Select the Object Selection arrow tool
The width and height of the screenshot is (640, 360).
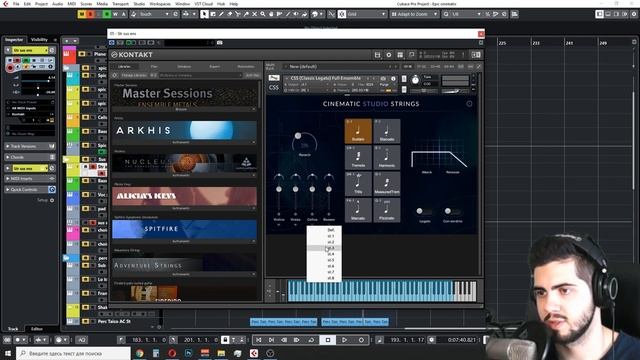tap(204, 14)
